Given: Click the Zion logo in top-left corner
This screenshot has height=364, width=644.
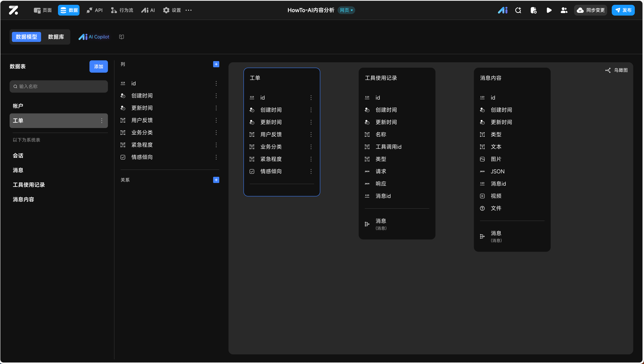Looking at the screenshot, I should tap(13, 10).
